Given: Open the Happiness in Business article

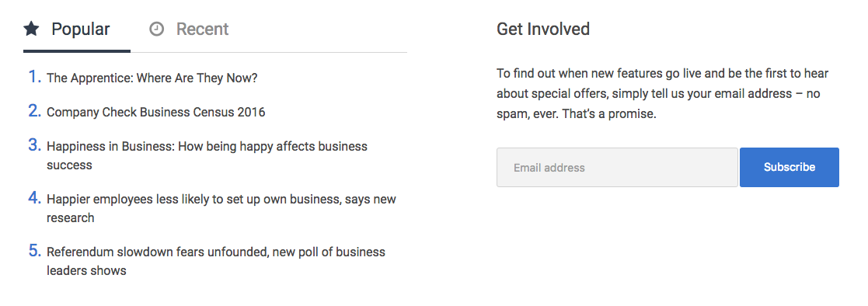Looking at the screenshot, I should point(207,155).
